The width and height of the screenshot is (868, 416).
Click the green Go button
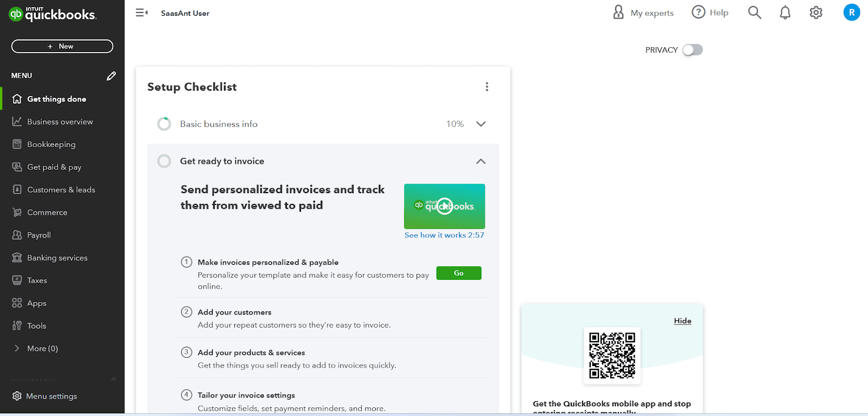[x=458, y=273]
